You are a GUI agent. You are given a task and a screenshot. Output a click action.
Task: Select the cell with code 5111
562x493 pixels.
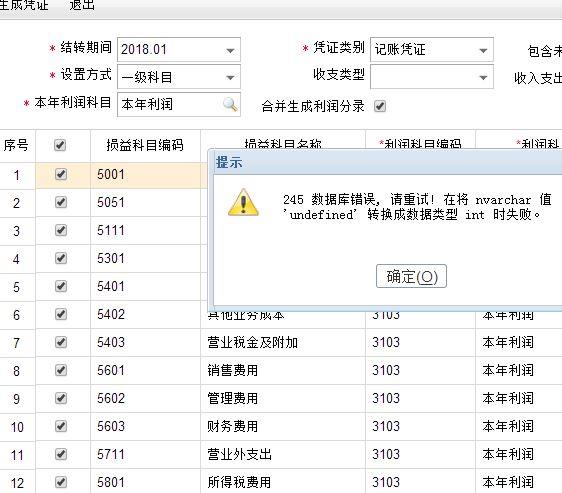point(145,231)
